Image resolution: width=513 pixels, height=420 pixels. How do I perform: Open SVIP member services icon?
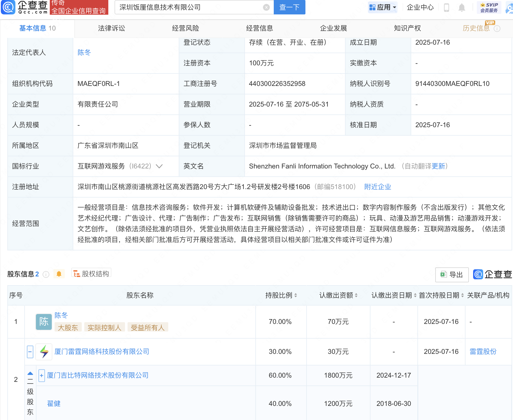click(x=489, y=7)
